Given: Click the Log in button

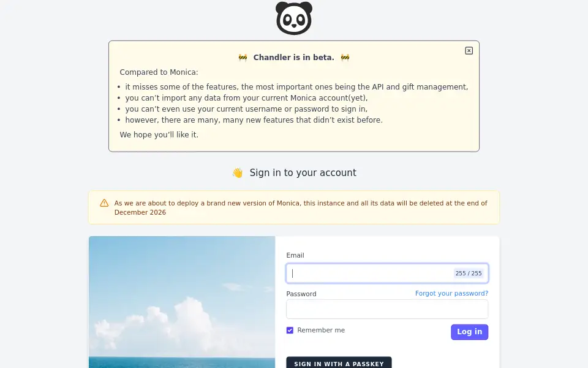Looking at the screenshot, I should click(x=470, y=332).
